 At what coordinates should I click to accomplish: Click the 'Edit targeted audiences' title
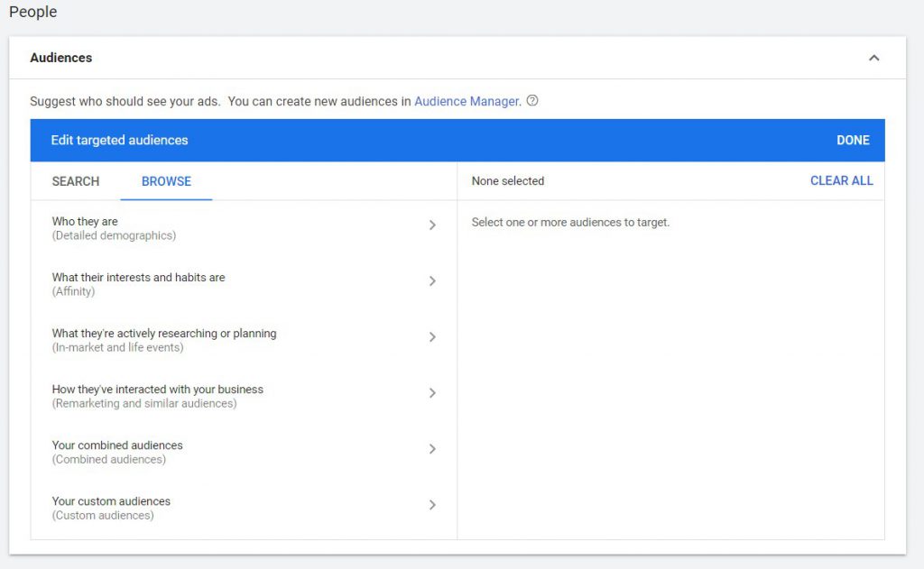tap(120, 140)
